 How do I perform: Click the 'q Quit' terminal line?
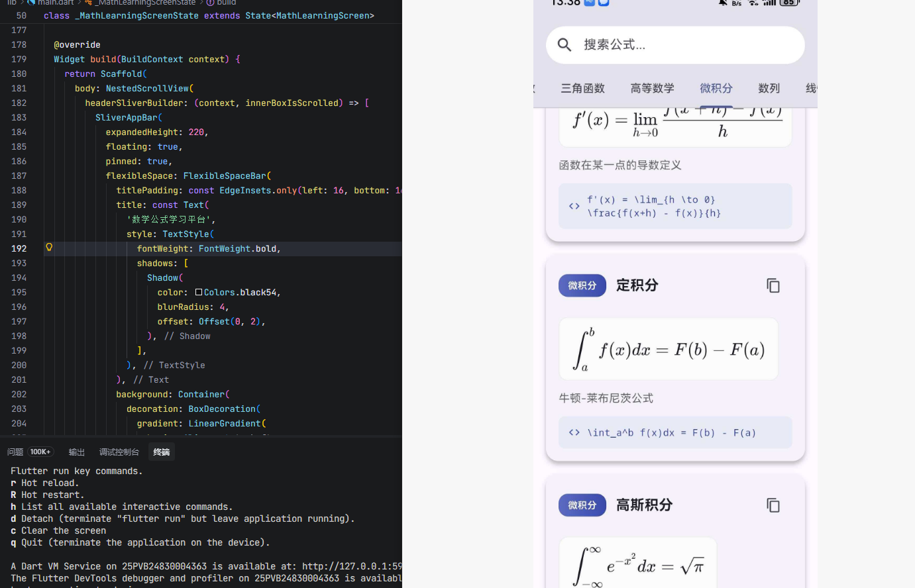[x=140, y=543]
